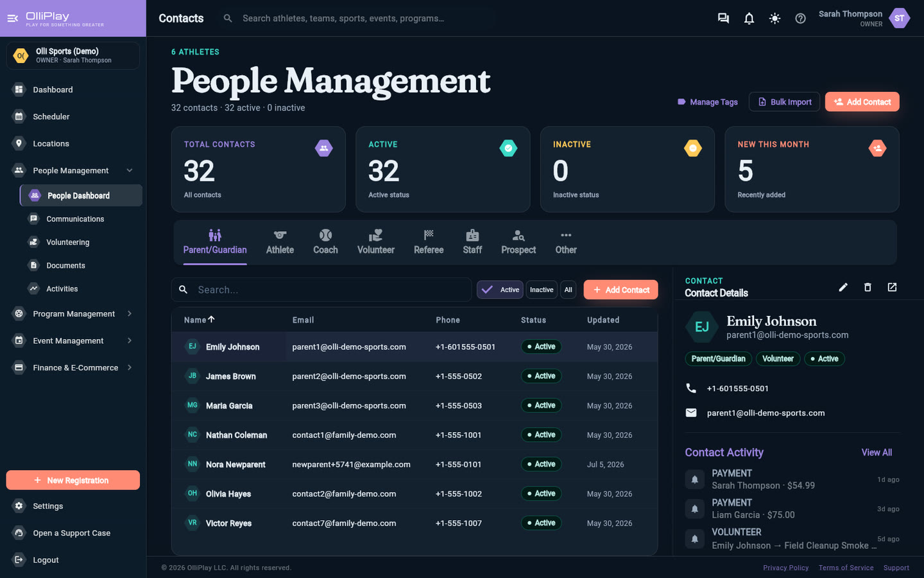This screenshot has height=578, width=924.
Task: Click the Bulk Import button
Action: pos(785,101)
